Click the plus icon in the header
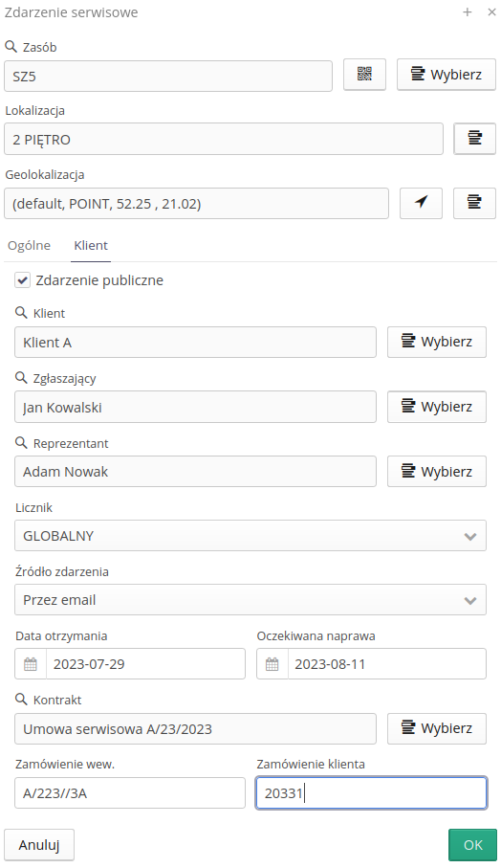 pos(468,12)
